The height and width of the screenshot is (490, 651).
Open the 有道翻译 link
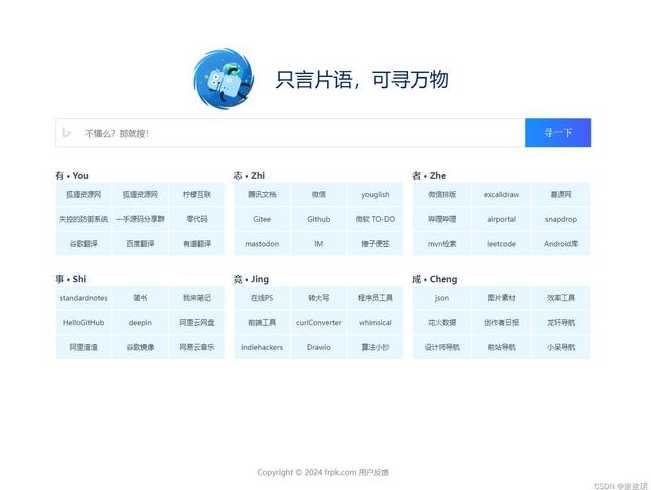[x=197, y=243]
